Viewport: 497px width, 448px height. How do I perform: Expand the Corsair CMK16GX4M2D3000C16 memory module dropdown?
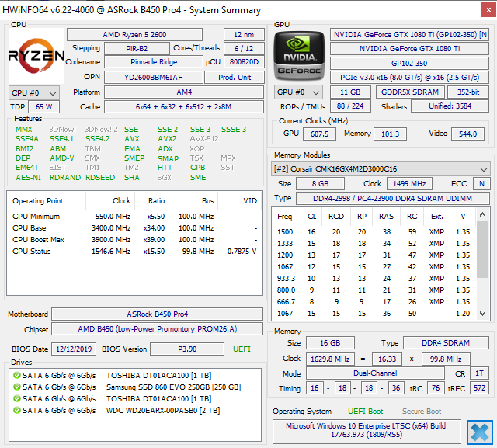381,168
